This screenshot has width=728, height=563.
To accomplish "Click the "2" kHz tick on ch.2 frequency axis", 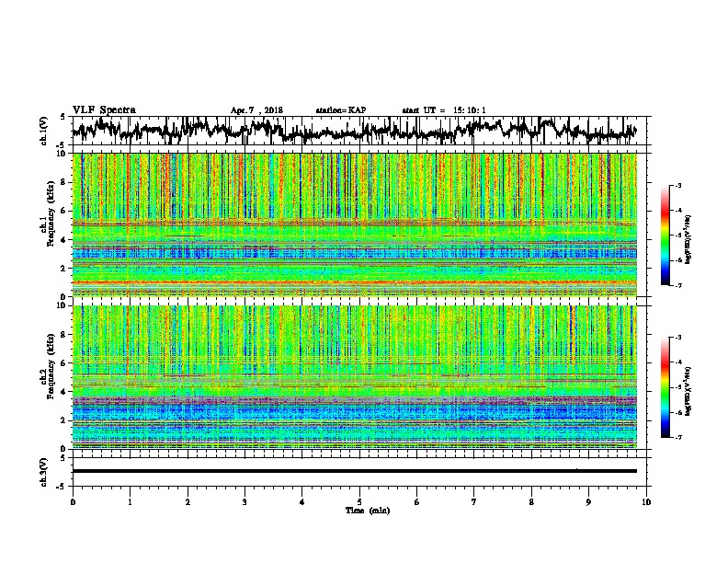I will coord(63,420).
